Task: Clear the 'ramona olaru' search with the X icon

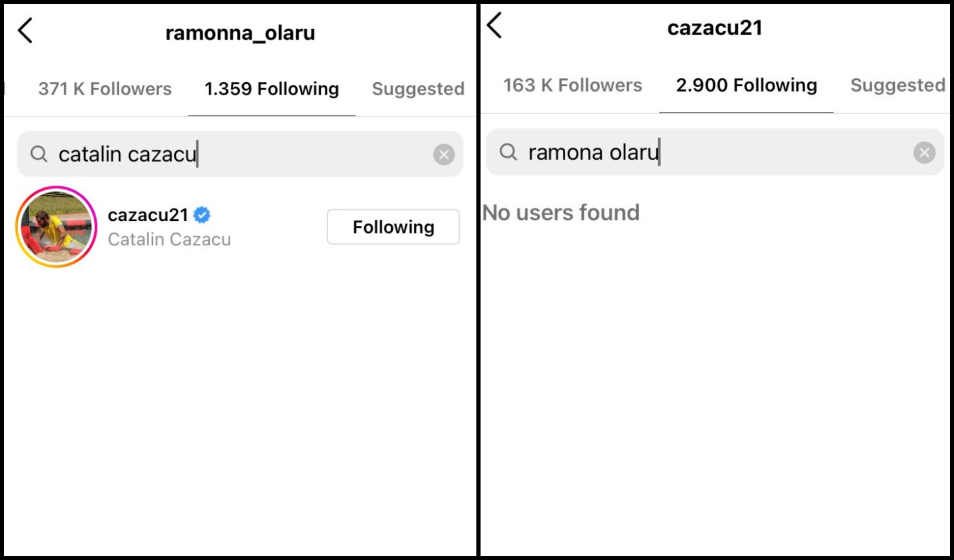Action: pos(924,153)
